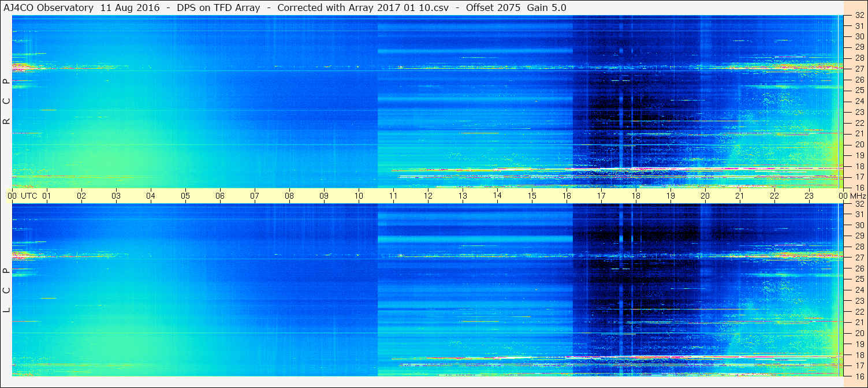868x388 pixels.
Task: Select the 12 hour marker
Action: pyautogui.click(x=428, y=196)
